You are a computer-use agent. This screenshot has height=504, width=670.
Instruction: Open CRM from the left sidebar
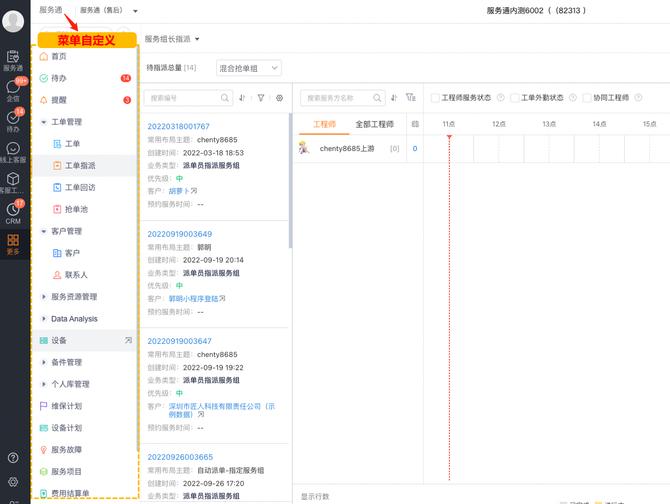[13, 210]
